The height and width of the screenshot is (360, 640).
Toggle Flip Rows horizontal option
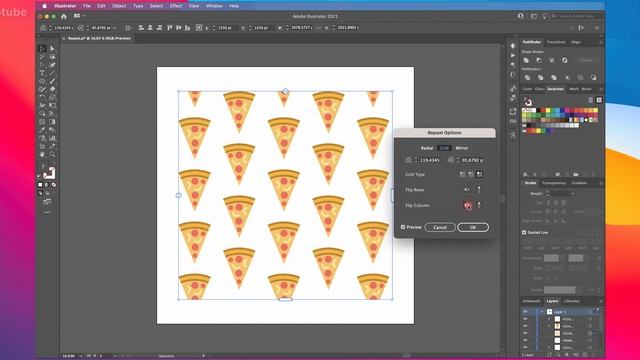click(467, 190)
